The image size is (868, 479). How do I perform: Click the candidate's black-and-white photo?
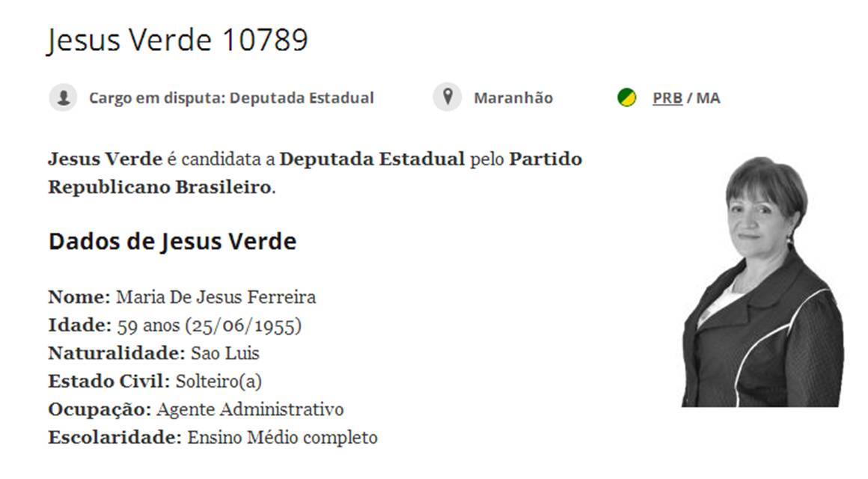(x=762, y=283)
